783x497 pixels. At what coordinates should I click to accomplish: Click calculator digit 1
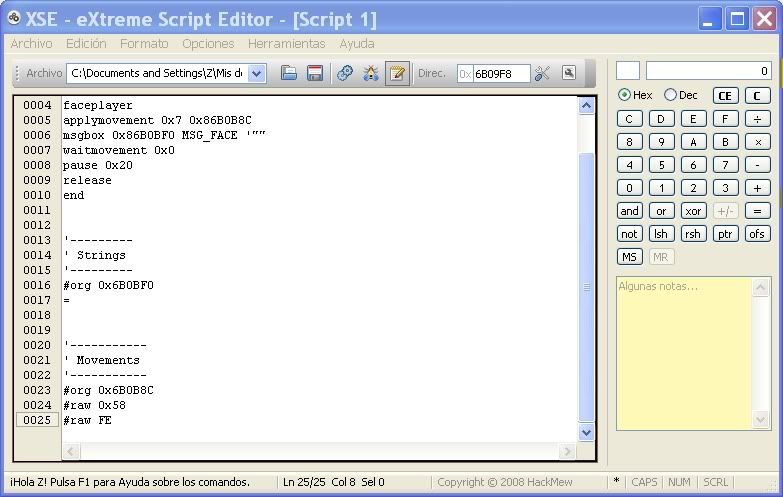coord(661,188)
